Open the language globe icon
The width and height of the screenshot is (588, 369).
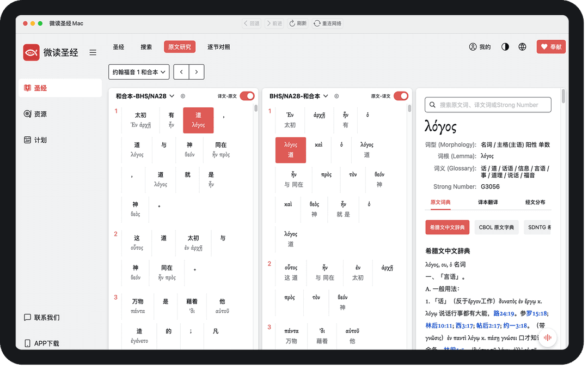pyautogui.click(x=522, y=47)
